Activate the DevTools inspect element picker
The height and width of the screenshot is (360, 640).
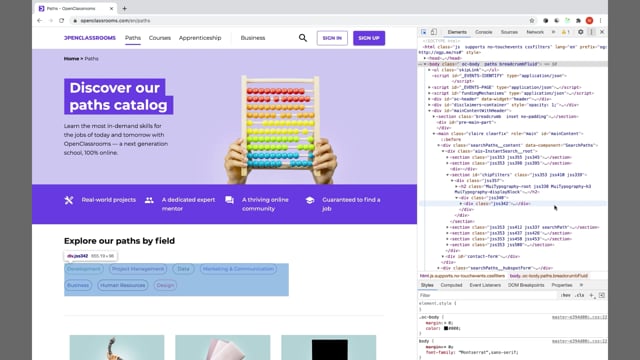[424, 32]
